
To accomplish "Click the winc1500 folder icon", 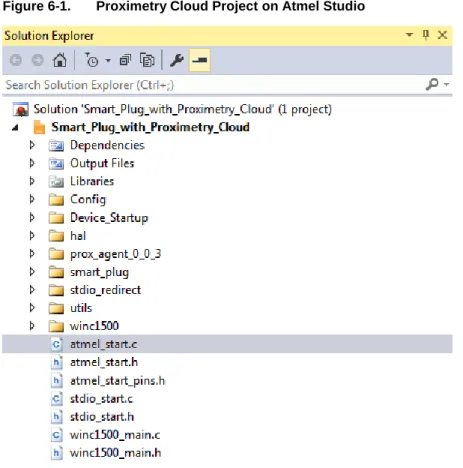I will (x=56, y=326).
